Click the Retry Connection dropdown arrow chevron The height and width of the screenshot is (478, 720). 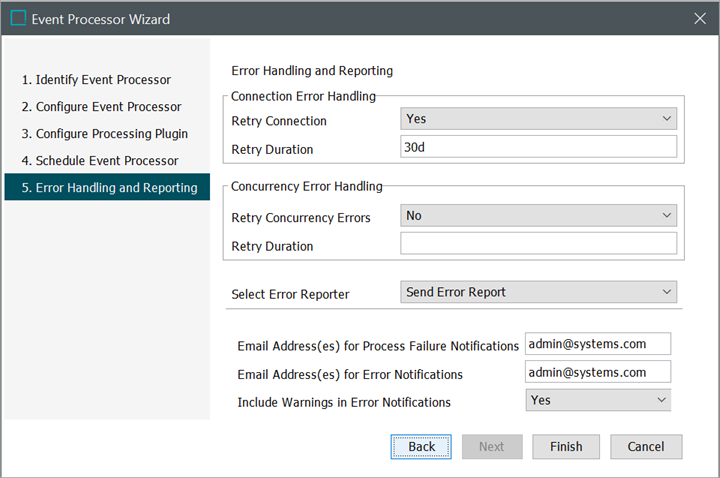coord(667,118)
